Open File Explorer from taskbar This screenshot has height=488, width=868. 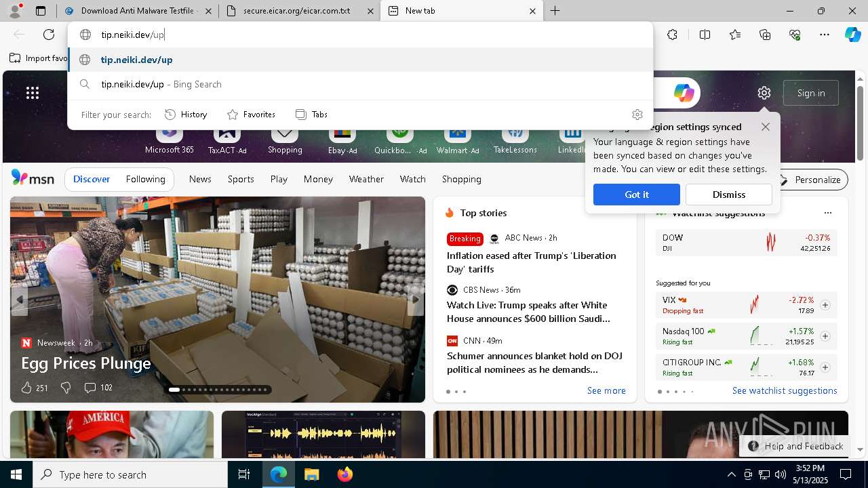point(311,474)
